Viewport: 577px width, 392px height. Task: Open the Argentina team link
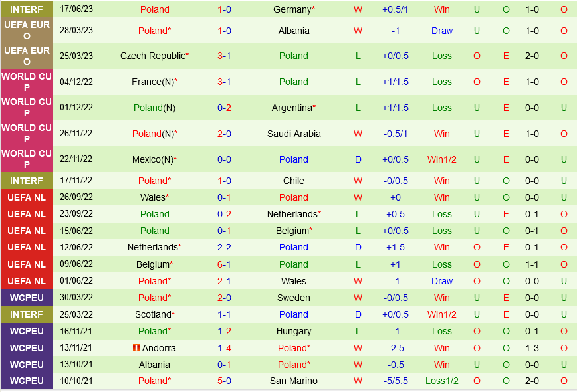[x=291, y=108]
